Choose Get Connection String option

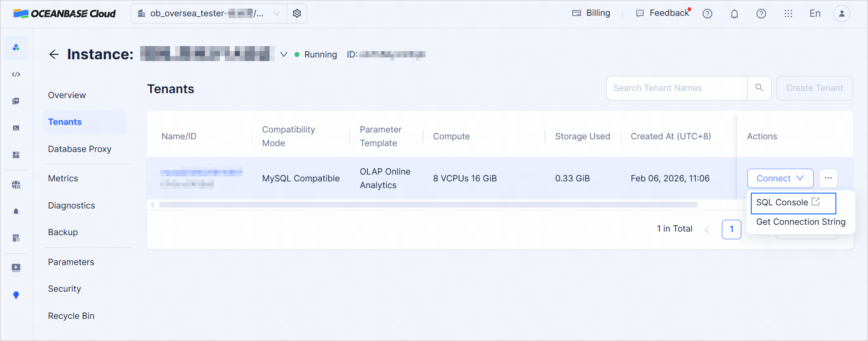800,222
